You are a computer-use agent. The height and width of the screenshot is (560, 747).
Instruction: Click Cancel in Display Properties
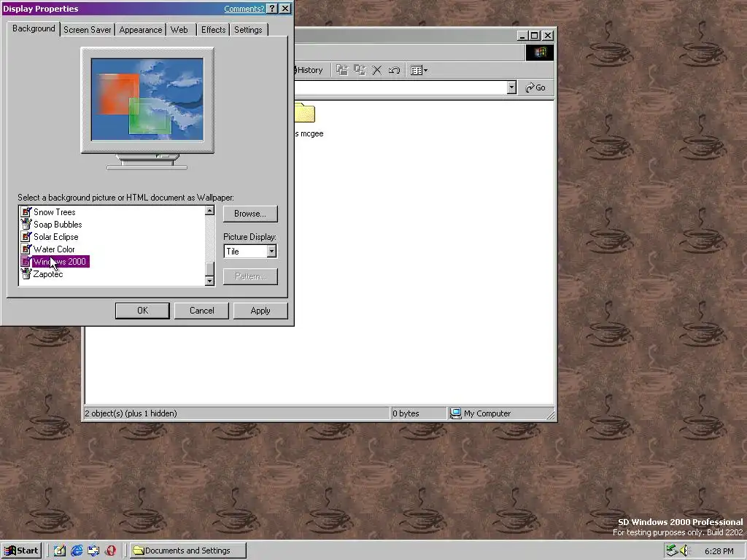(x=201, y=311)
